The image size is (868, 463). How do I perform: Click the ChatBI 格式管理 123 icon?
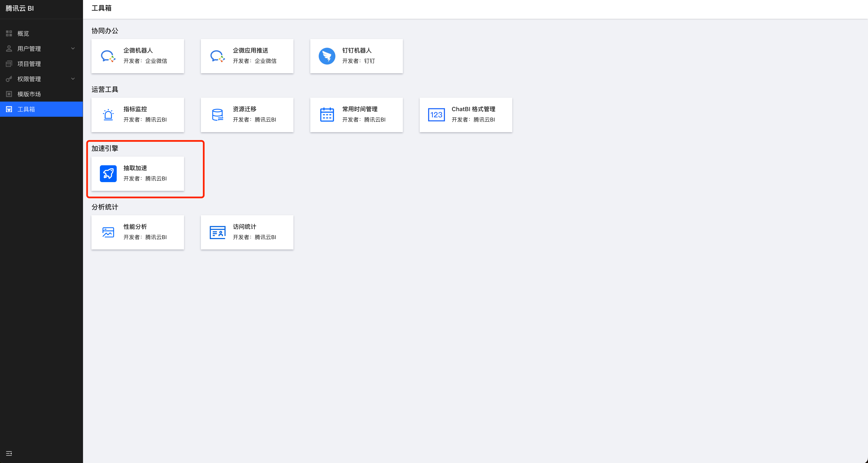tap(436, 114)
